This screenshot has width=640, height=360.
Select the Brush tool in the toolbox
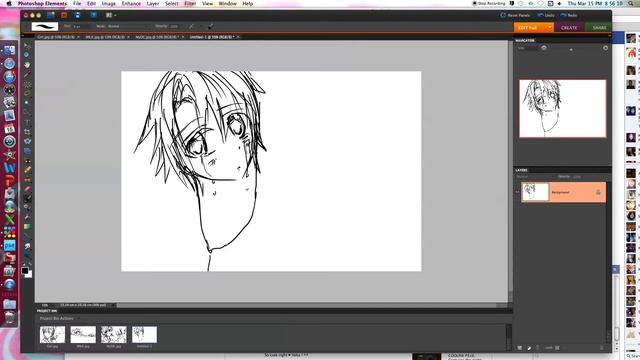[27, 199]
